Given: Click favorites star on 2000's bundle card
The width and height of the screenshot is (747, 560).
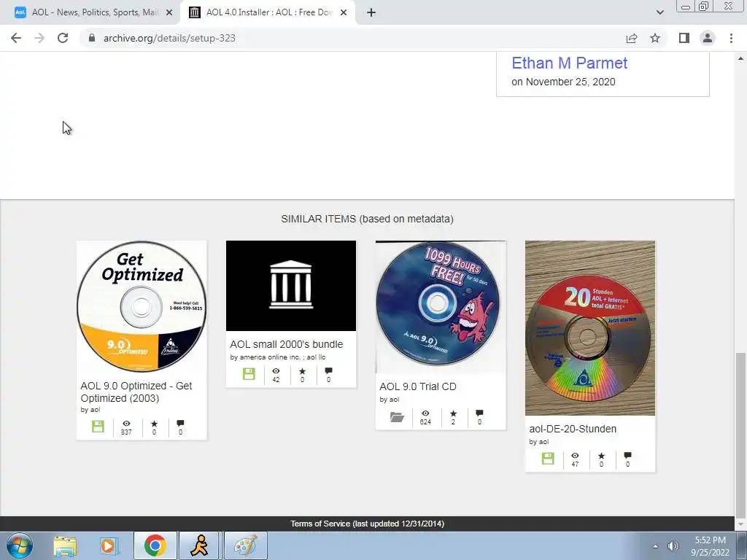Looking at the screenshot, I should 302,371.
